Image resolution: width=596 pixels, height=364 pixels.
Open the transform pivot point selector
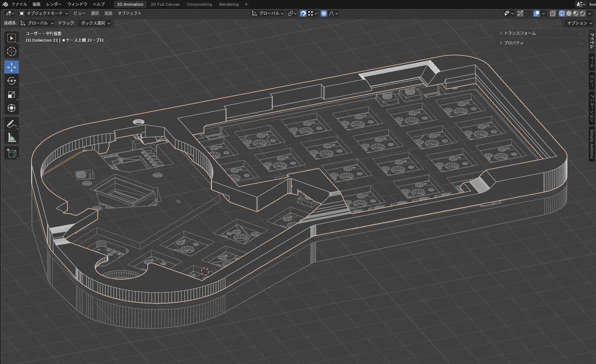pyautogui.click(x=293, y=13)
